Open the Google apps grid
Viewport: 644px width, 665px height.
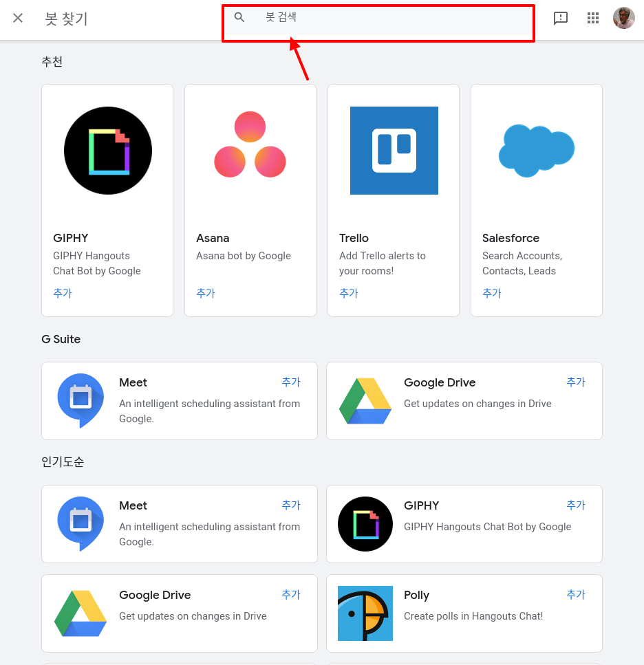click(x=592, y=18)
